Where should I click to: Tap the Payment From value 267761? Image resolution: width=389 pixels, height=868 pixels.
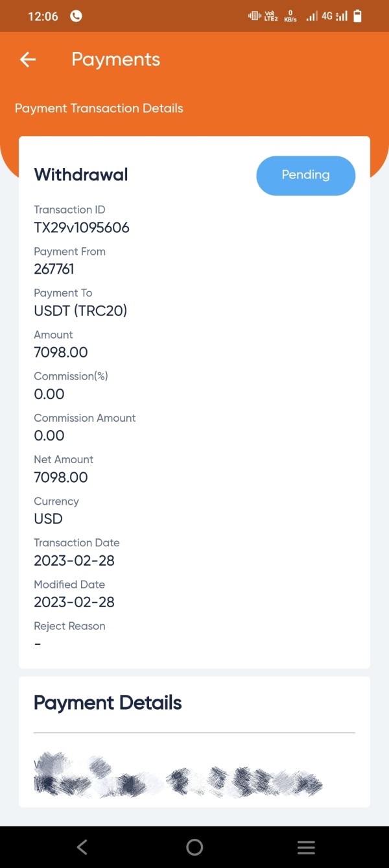(x=54, y=269)
